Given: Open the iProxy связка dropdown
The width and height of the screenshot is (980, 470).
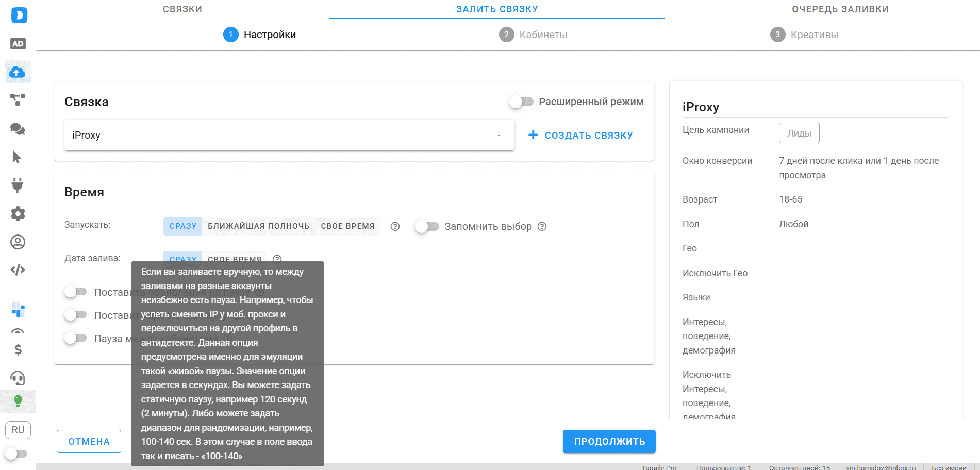Looking at the screenshot, I should pyautogui.click(x=289, y=135).
